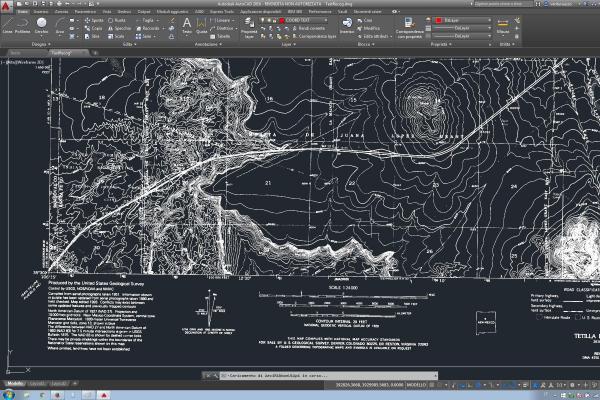This screenshot has width=600, height=400.
Task: Click the Sposta (Move) tool
Action: pos(93,20)
